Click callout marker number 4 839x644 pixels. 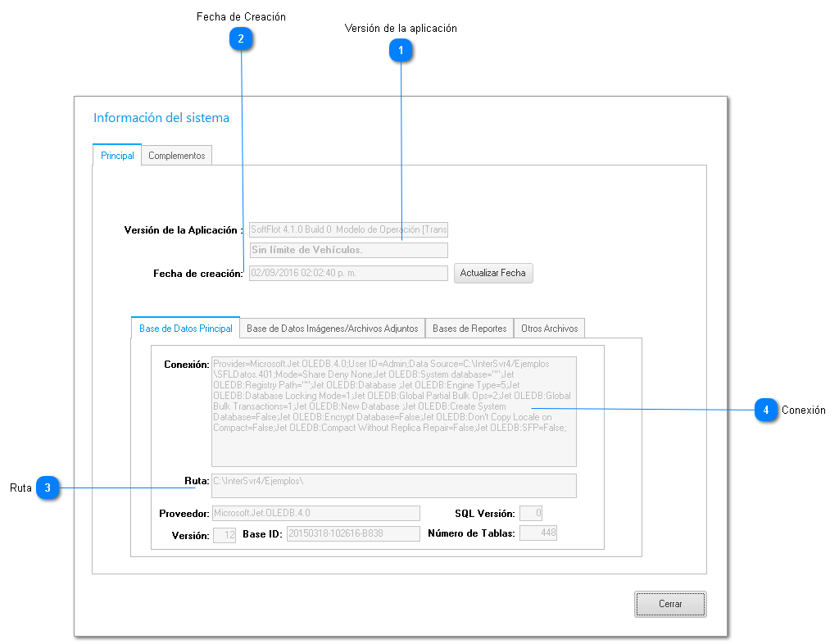pos(765,410)
